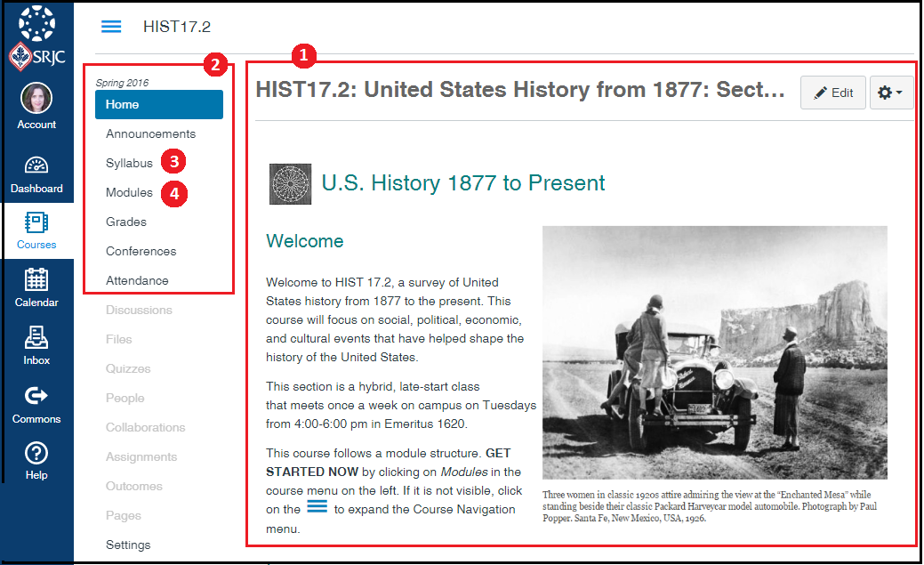
Task: Expand the gear settings dropdown
Action: [x=891, y=93]
